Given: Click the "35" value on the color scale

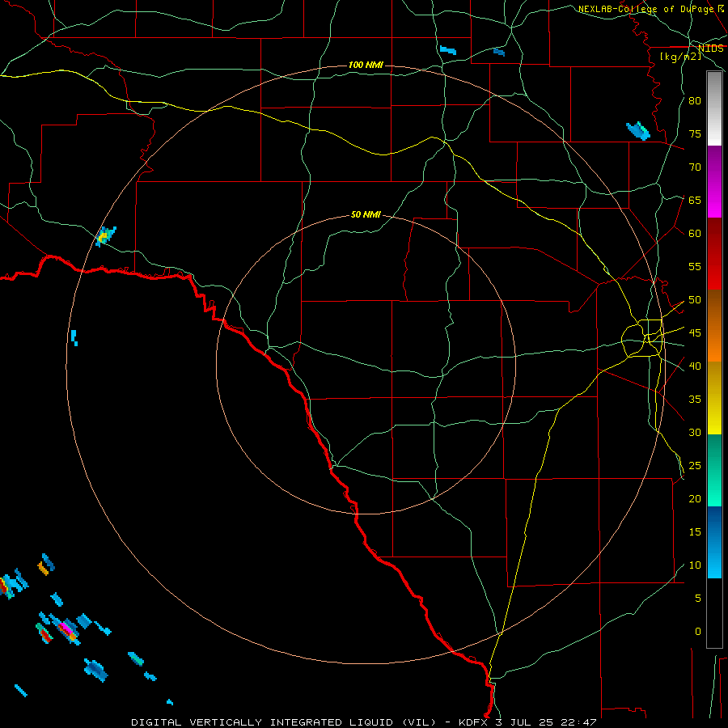Looking at the screenshot, I should pos(695,400).
